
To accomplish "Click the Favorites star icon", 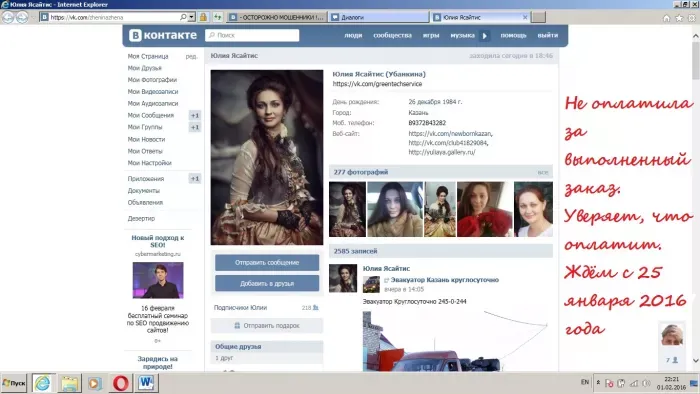I will [679, 18].
